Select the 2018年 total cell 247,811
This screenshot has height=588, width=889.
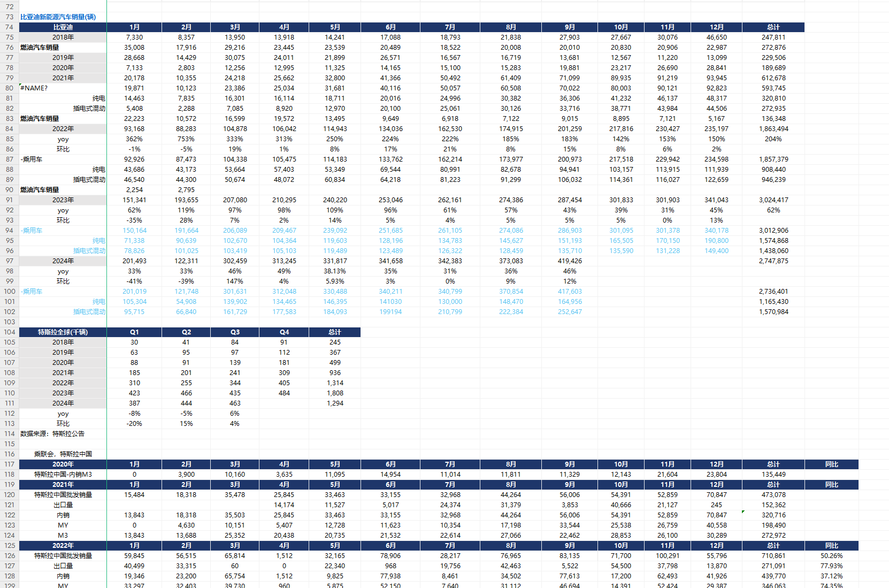(773, 37)
